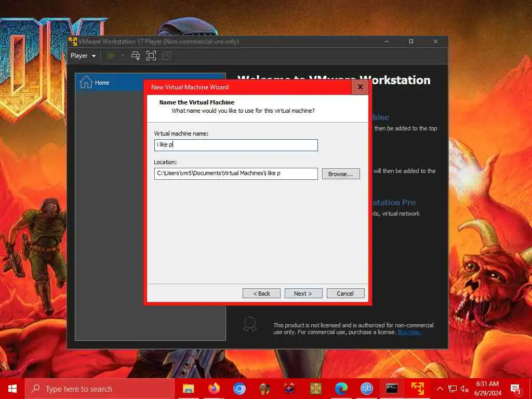Open the Player menu dropdown

click(x=83, y=56)
